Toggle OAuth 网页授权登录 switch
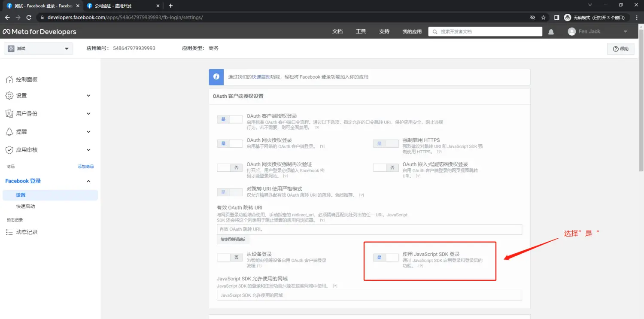 pos(230,143)
